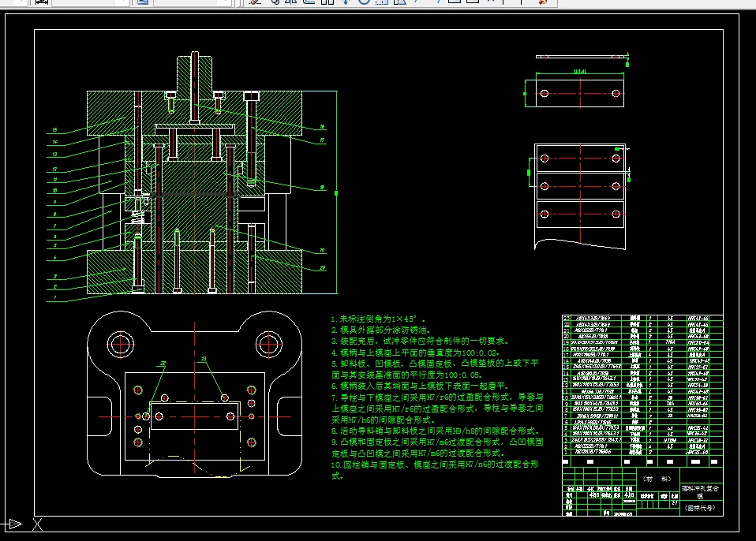
Task: Select technical note 10 at bottom of notes
Action: pyautogui.click(x=436, y=465)
